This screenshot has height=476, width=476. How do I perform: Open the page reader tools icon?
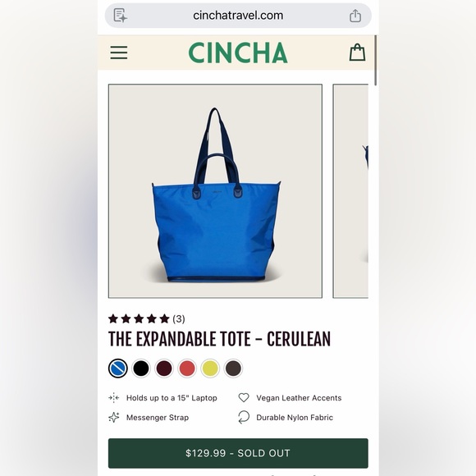(120, 16)
